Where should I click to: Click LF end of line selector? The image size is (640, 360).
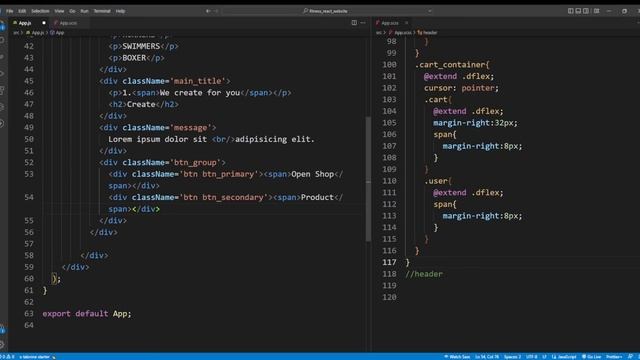(x=544, y=357)
